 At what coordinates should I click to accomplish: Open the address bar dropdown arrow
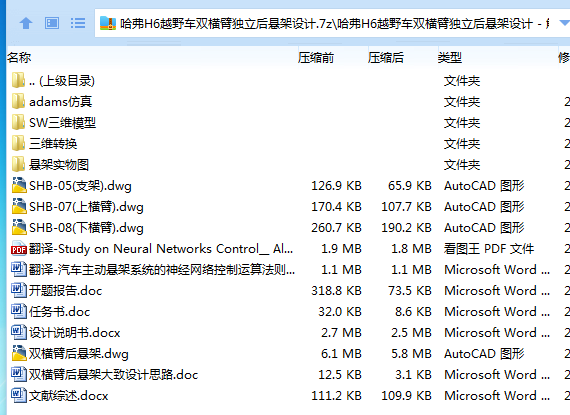coord(564,24)
